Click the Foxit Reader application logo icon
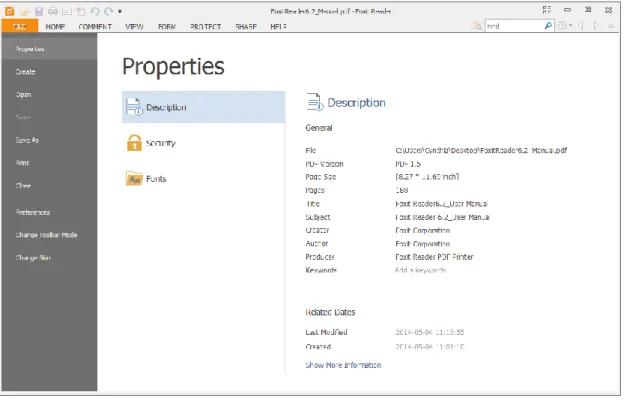Screen dimensions: 624x404 click(10, 11)
